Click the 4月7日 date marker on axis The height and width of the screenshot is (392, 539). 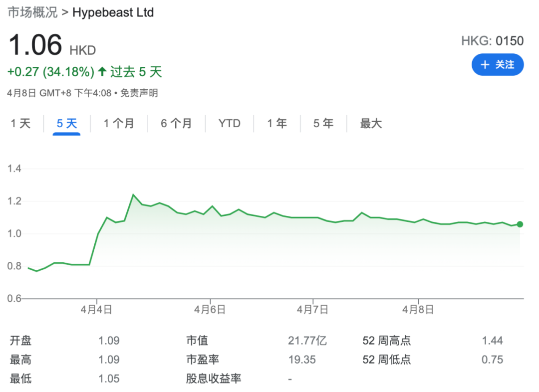tap(312, 310)
